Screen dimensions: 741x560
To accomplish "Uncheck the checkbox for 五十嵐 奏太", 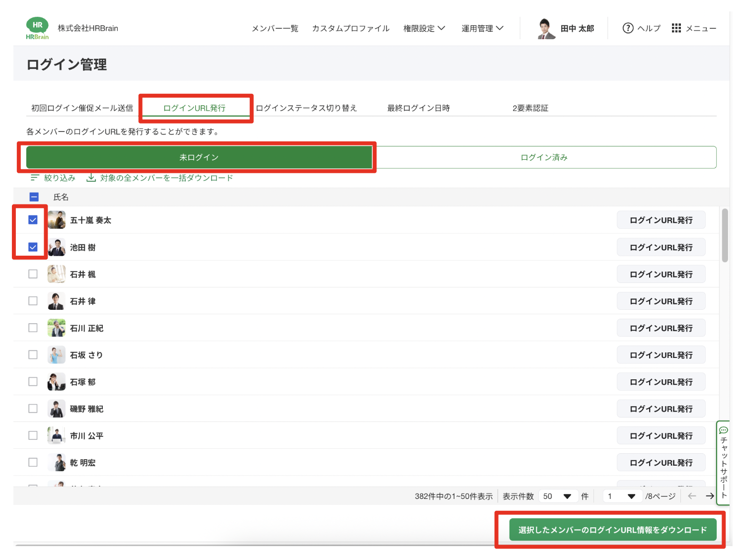I will (33, 220).
